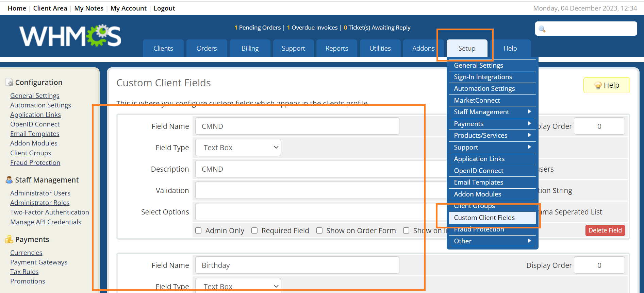Open the Support tab
644x293 pixels.
(x=293, y=48)
